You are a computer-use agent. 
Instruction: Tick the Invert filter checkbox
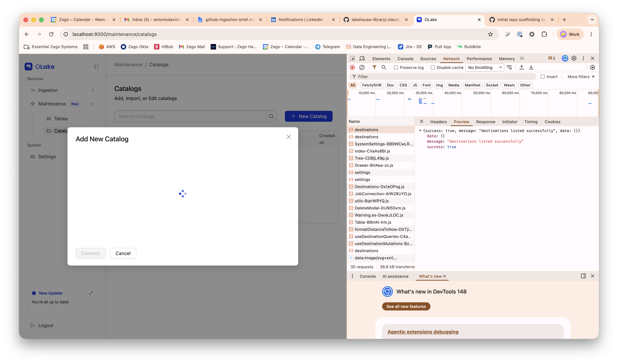point(542,77)
